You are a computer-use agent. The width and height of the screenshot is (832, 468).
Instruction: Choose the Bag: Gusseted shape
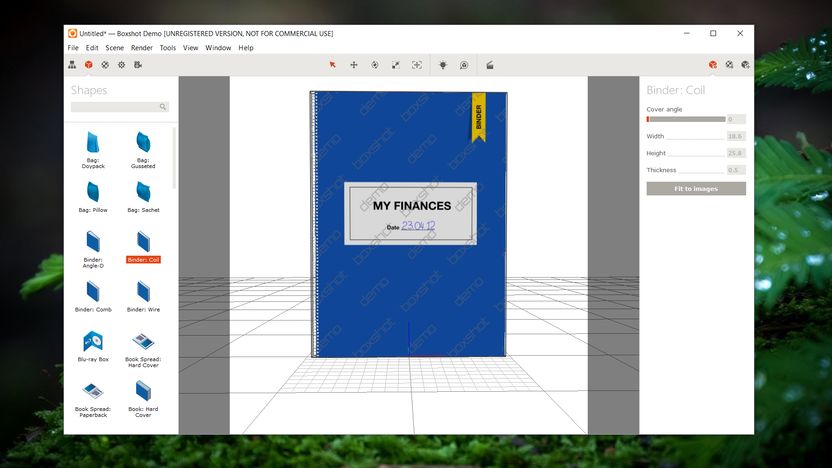(143, 150)
